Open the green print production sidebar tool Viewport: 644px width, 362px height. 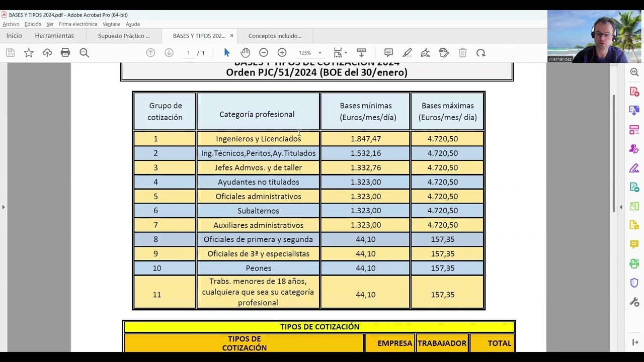[x=634, y=263]
